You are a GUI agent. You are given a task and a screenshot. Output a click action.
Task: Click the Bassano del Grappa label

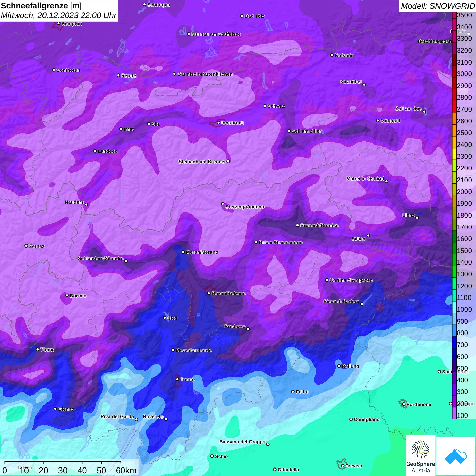242,442
